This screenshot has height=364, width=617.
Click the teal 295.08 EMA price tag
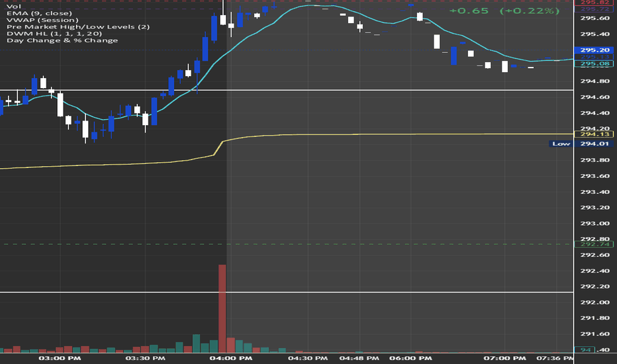[x=594, y=64]
